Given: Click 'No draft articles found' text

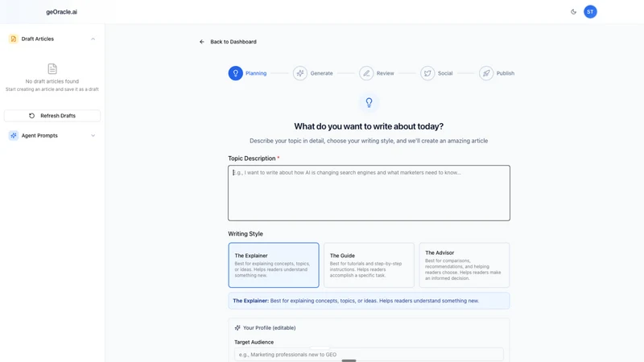Looking at the screenshot, I should click(x=52, y=81).
